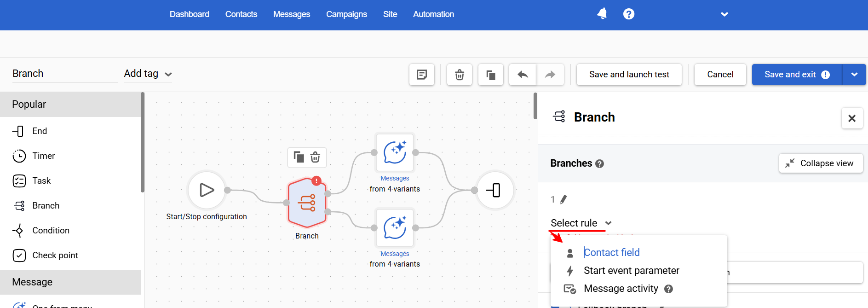This screenshot has height=308, width=868.
Task: Select the End node on canvas
Action: [x=495, y=190]
